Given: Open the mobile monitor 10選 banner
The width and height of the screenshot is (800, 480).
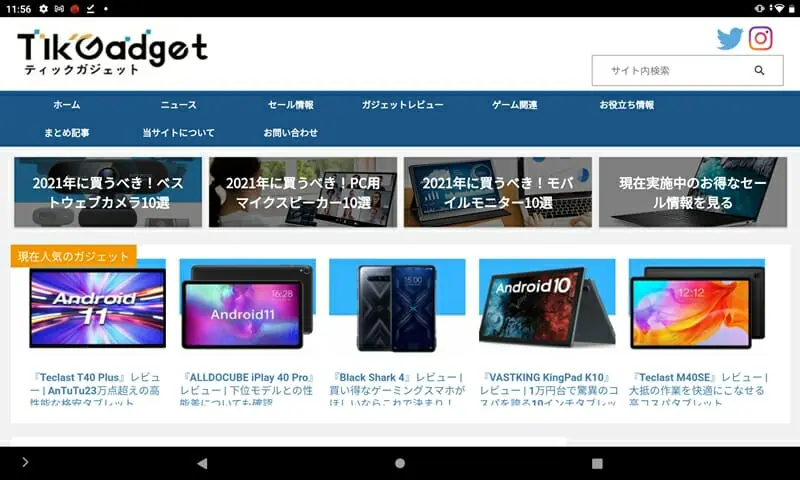Looking at the screenshot, I should coord(497,192).
